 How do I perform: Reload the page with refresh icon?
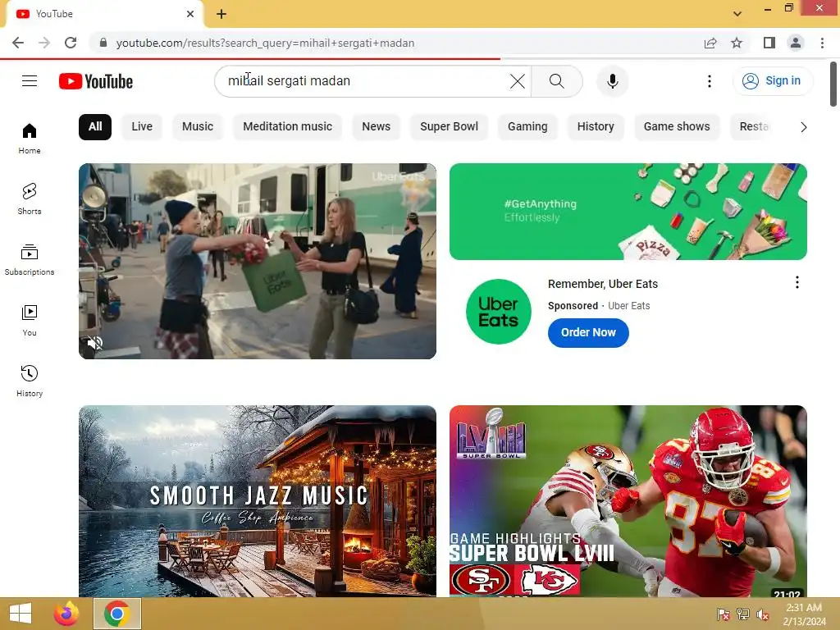tap(71, 43)
